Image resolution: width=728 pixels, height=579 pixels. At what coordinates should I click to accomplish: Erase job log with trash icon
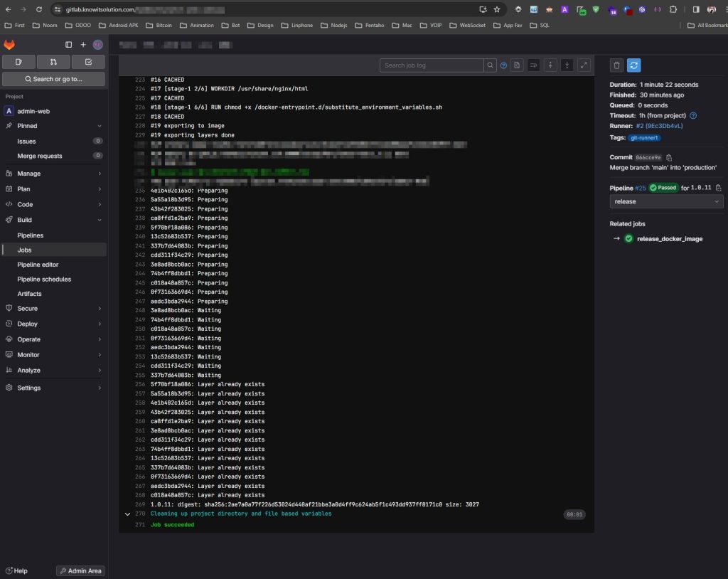[617, 65]
